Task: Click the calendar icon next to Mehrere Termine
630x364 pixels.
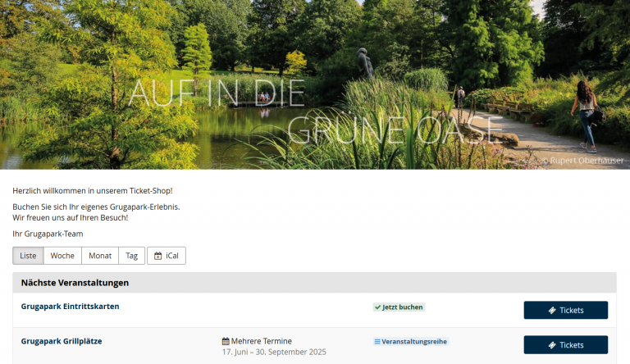Action: (226, 341)
